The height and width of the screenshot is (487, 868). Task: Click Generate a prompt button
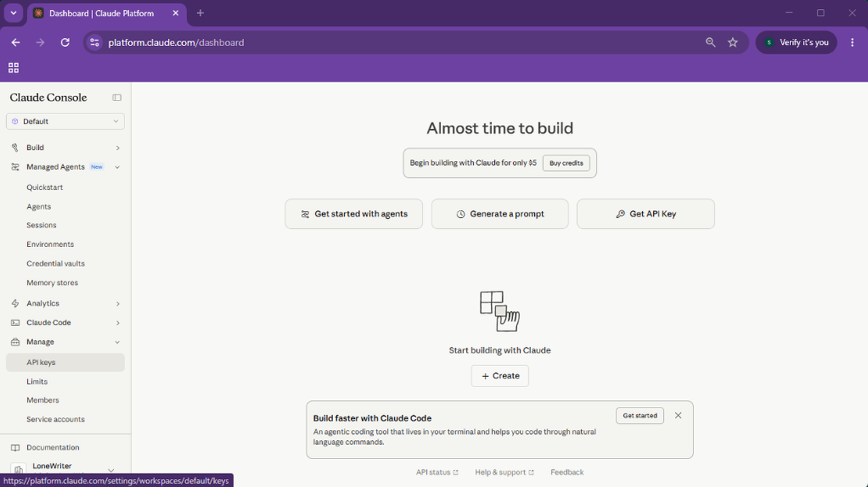pos(500,214)
